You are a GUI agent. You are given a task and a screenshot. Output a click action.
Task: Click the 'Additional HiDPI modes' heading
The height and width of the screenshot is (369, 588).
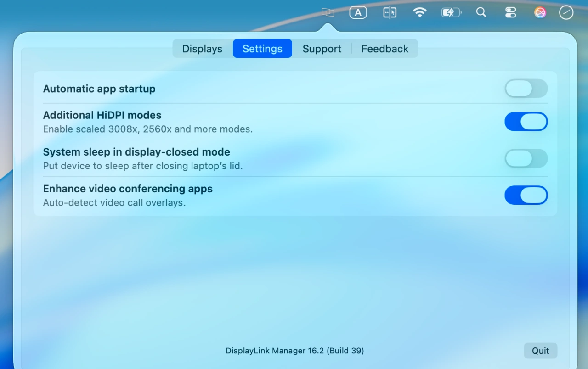point(102,115)
